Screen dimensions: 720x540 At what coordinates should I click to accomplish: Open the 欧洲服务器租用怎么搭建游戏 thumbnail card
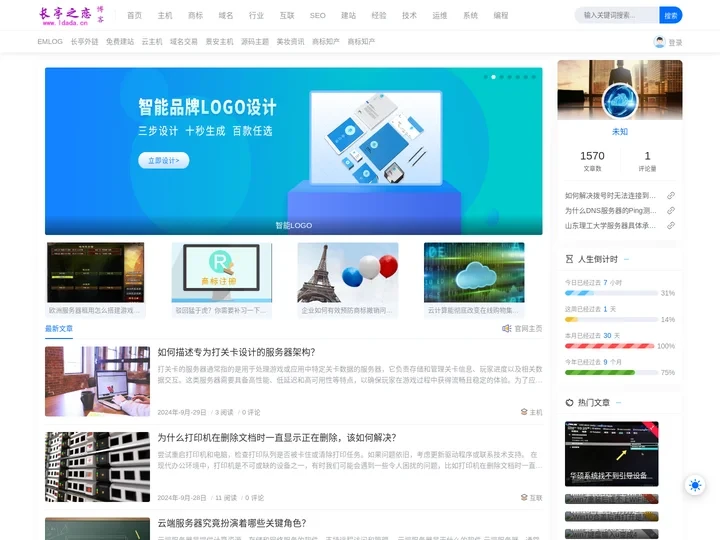pos(96,279)
